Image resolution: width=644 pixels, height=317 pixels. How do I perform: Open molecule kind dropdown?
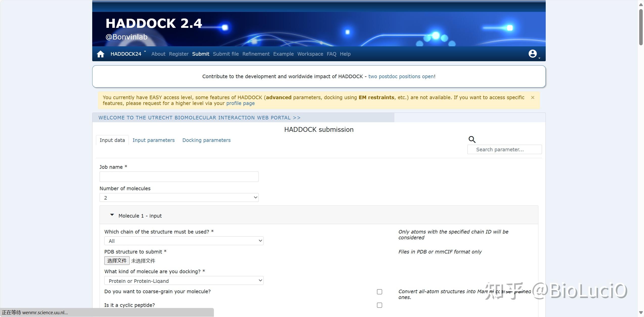tap(184, 281)
